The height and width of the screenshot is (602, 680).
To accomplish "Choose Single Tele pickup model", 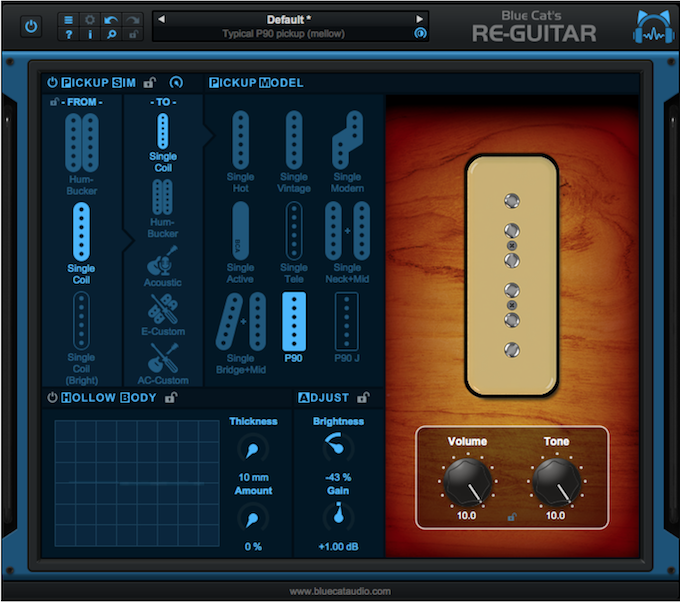I will (x=294, y=242).
